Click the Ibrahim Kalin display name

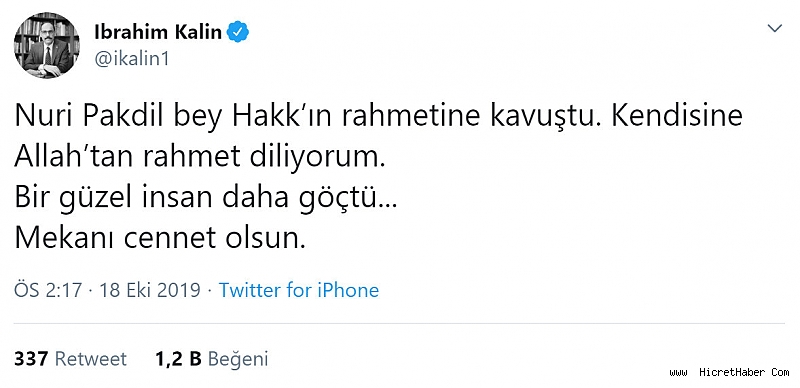(158, 32)
